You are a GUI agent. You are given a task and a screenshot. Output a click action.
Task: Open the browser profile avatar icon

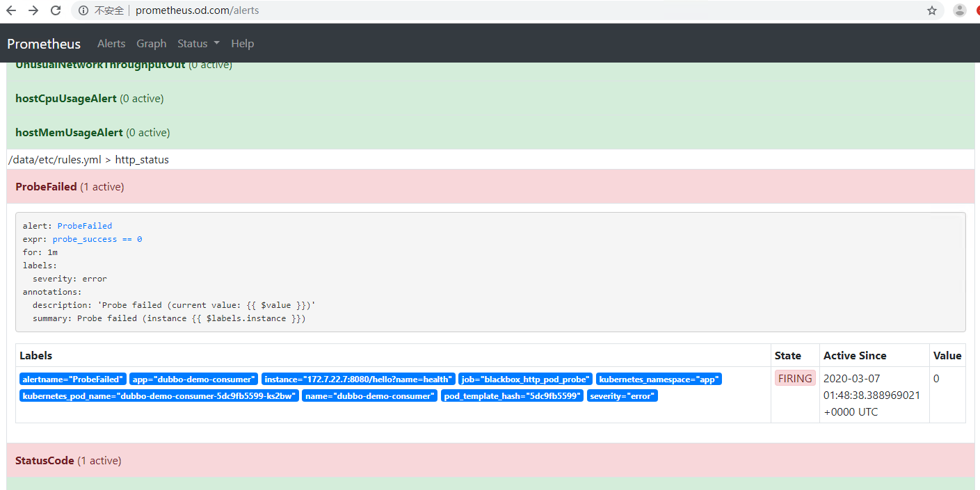pos(960,10)
